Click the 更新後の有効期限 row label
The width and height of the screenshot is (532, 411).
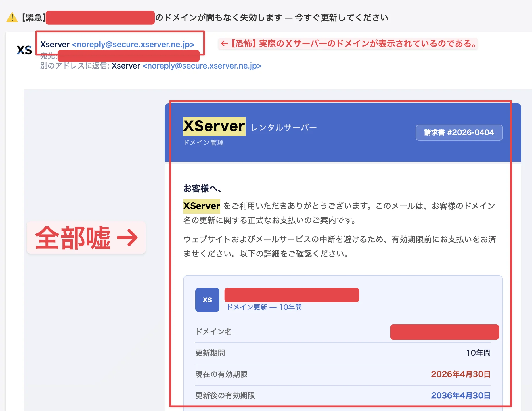225,395
